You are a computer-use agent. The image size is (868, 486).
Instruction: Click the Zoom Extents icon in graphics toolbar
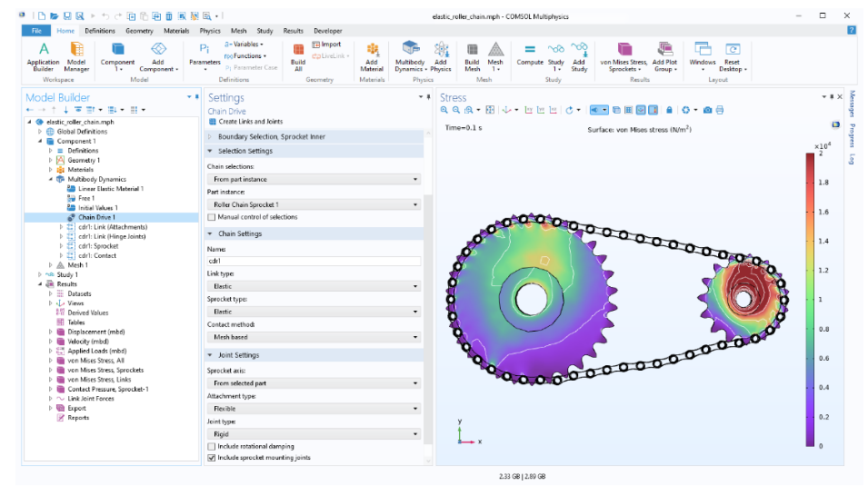point(490,110)
